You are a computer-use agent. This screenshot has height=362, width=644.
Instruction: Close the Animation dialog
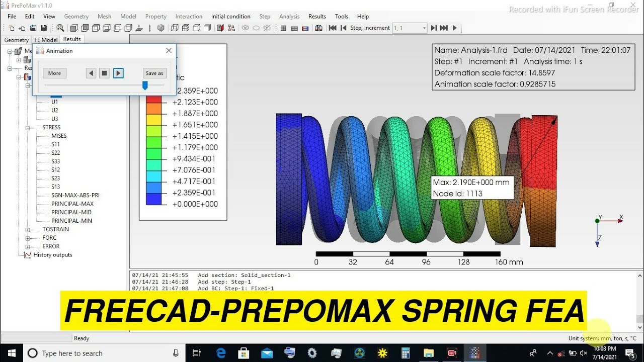(x=169, y=51)
